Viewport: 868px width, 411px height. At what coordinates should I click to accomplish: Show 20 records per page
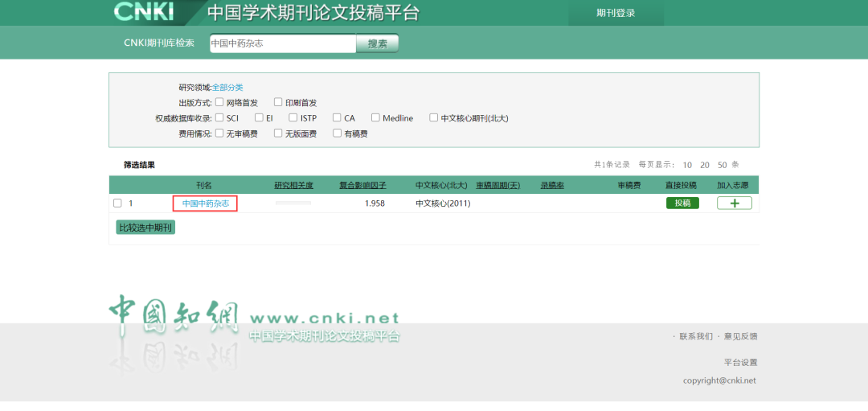tap(705, 165)
